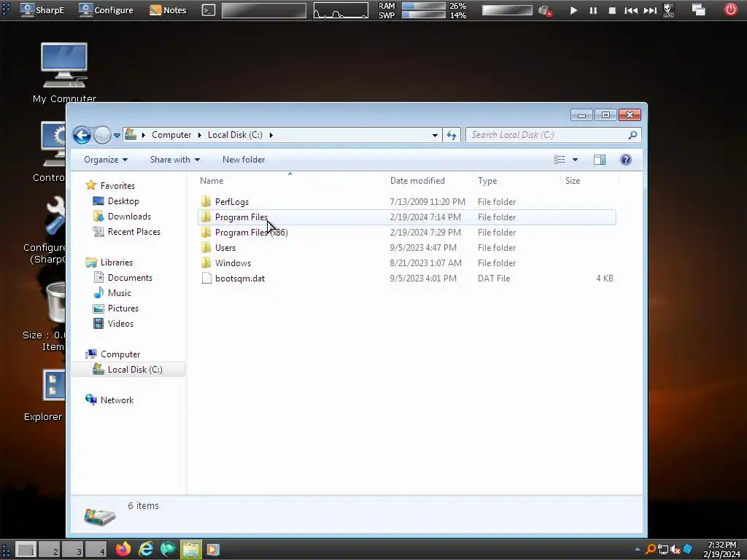Click the stacked windows icon in top bar
This screenshot has width=747, height=560.
(698, 10)
